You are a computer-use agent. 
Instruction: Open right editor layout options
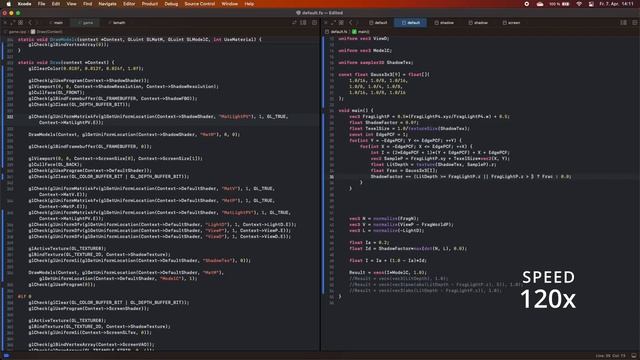point(624,23)
